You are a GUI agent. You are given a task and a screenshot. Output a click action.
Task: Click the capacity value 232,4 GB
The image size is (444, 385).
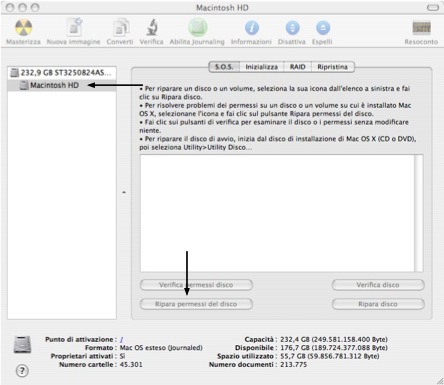point(334,339)
